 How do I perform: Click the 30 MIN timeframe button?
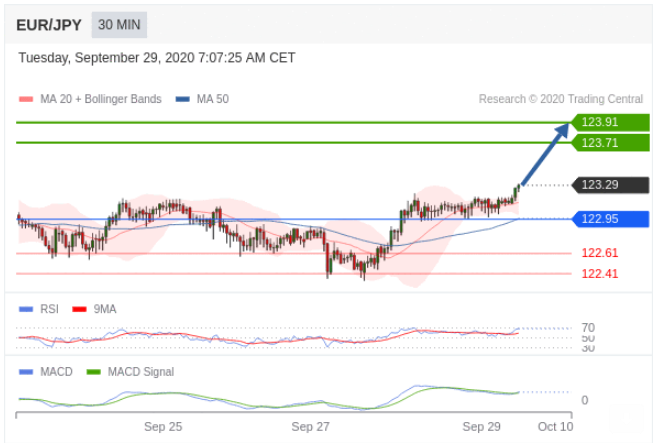[119, 25]
